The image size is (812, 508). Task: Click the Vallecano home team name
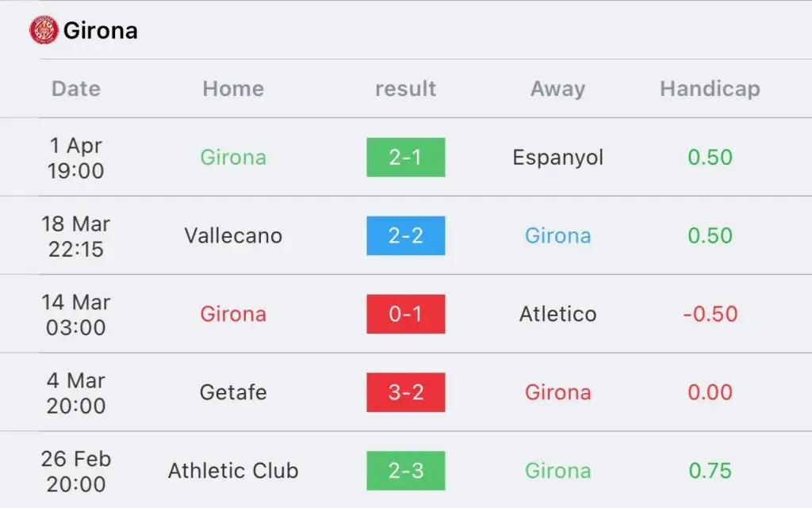tap(233, 236)
